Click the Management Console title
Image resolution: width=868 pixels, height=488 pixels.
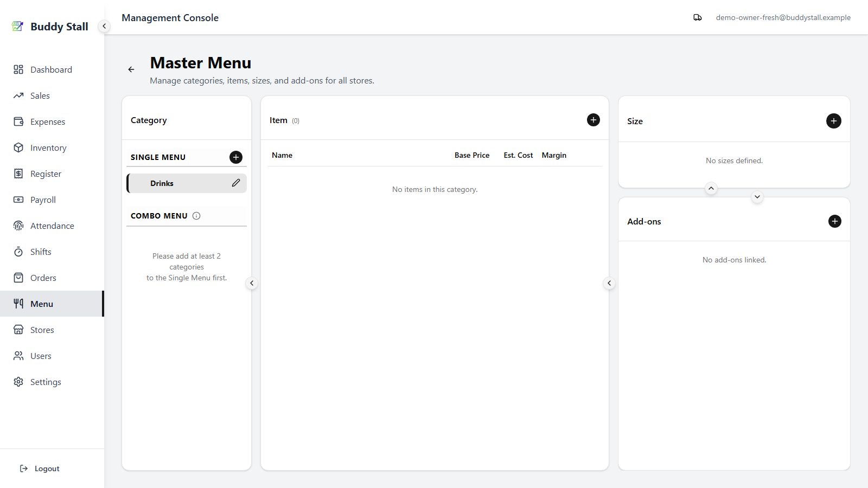click(x=170, y=17)
